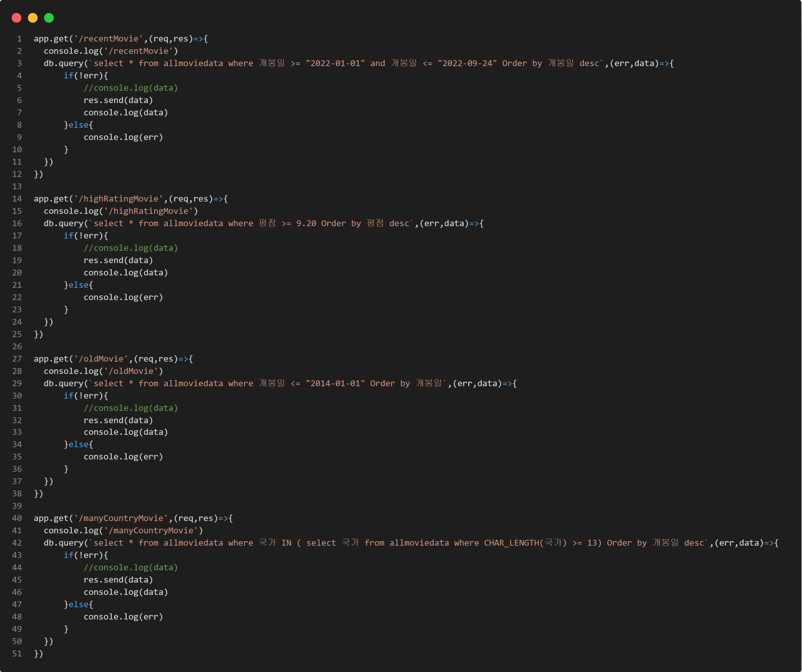Click if(!err){ on line 30
The image size is (802, 672).
point(86,396)
